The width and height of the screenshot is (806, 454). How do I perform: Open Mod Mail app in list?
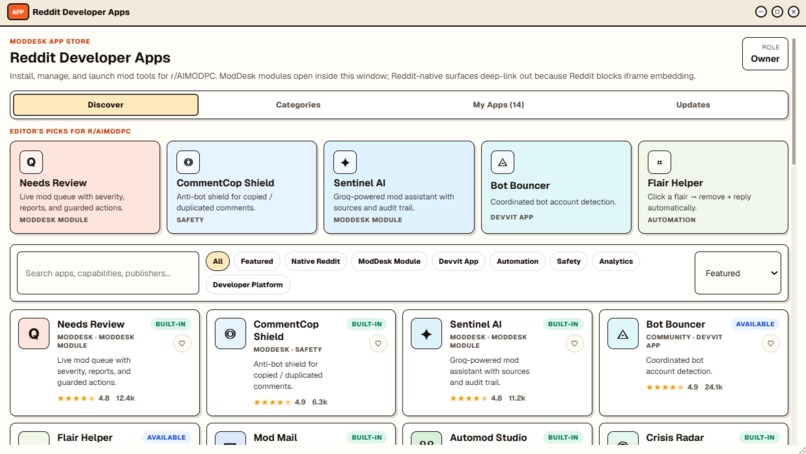(275, 438)
